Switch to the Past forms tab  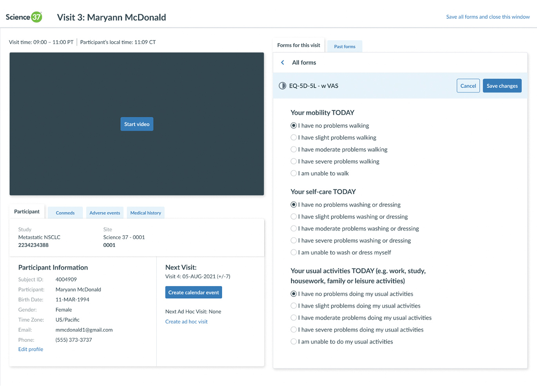point(345,47)
